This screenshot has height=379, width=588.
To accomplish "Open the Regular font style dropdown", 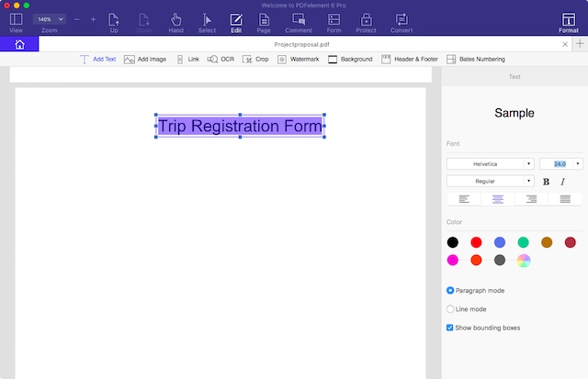I will coord(490,181).
